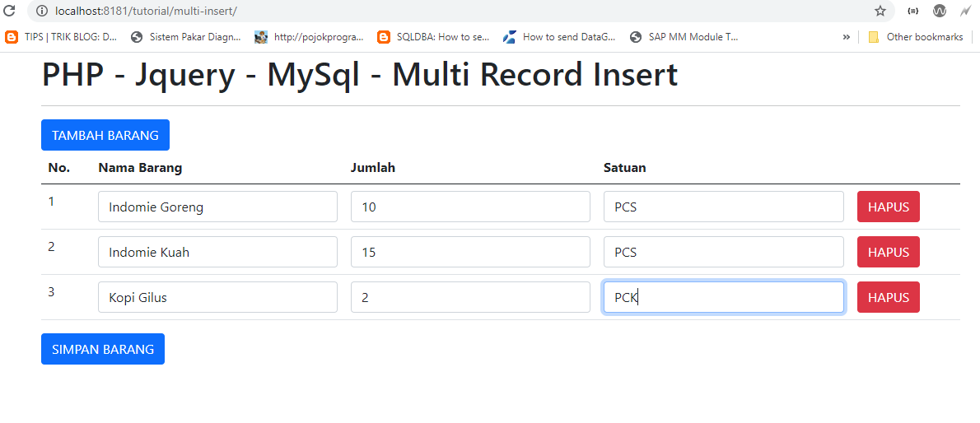Image resolution: width=980 pixels, height=423 pixels.
Task: Bookmark this page with the star icon
Action: coord(880,11)
